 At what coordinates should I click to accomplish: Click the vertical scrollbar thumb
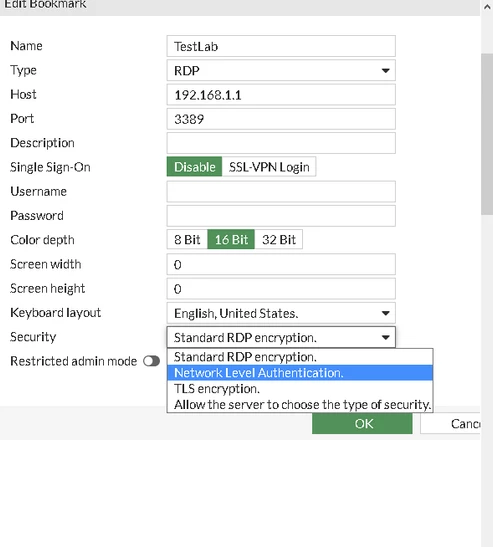click(x=487, y=134)
